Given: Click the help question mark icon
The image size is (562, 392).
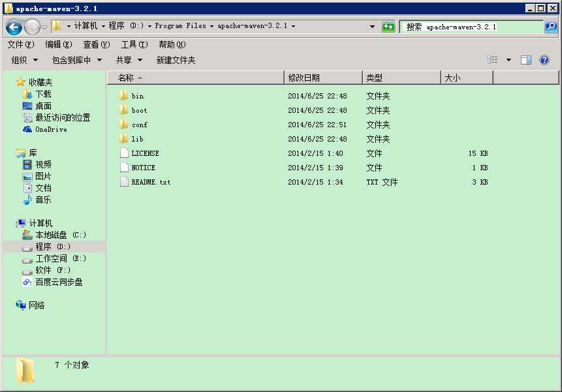Looking at the screenshot, I should click(544, 60).
